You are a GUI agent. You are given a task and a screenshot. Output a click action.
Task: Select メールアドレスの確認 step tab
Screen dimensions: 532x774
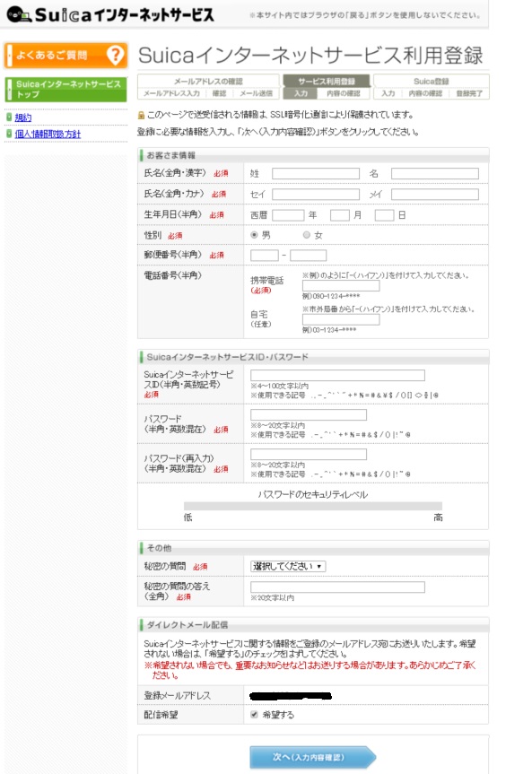click(x=208, y=82)
